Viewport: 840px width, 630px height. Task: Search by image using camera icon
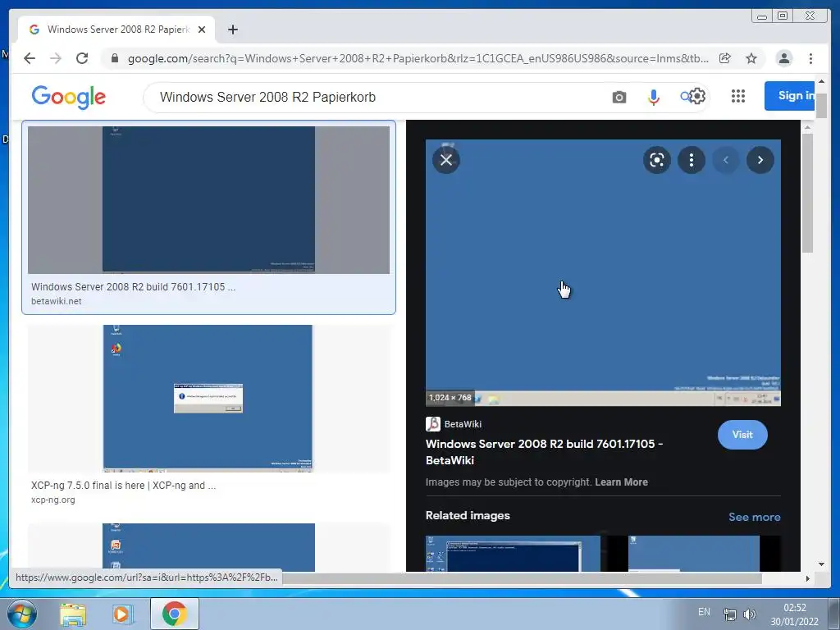[619, 97]
